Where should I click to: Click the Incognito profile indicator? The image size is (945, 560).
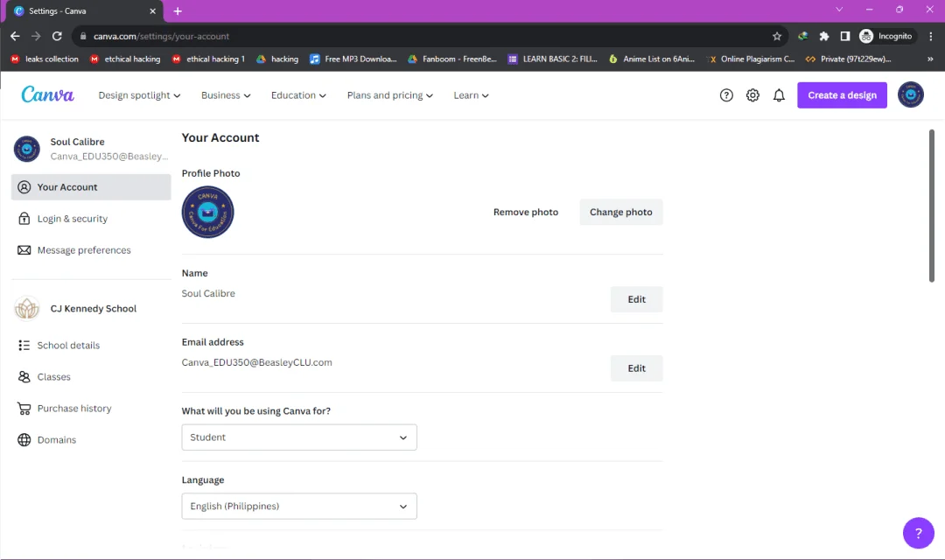[885, 36]
